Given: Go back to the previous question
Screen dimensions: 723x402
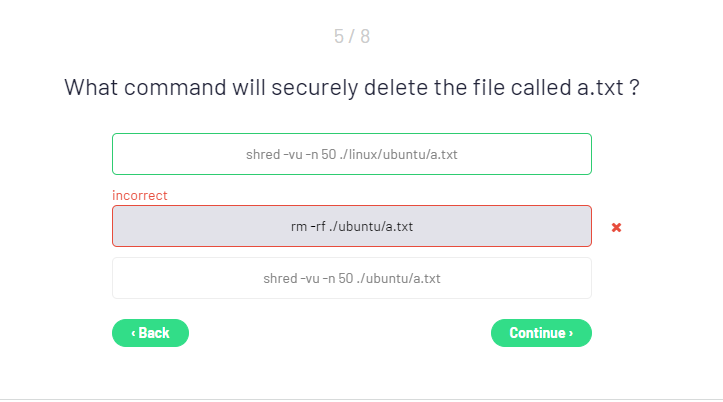Looking at the screenshot, I should [x=150, y=333].
